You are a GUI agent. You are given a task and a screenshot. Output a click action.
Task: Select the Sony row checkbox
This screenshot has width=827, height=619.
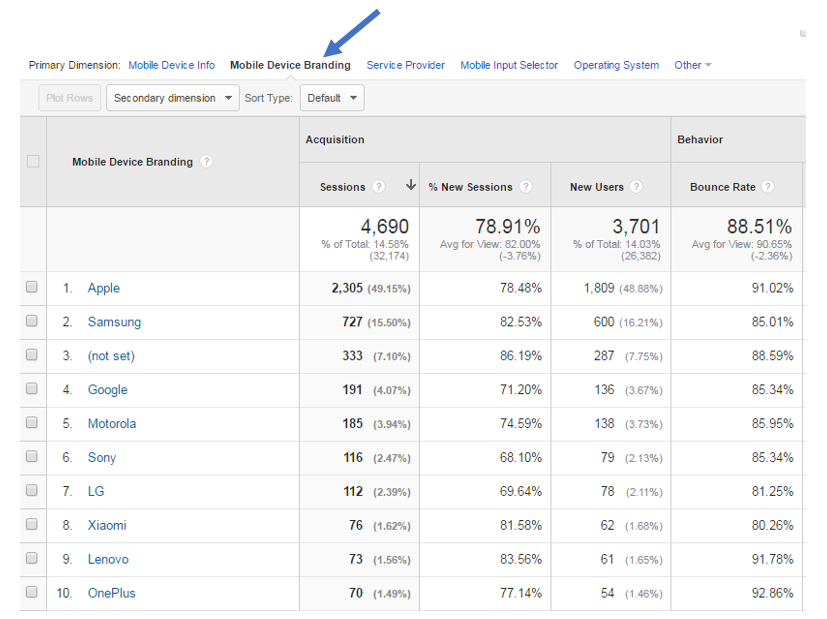tap(32, 456)
